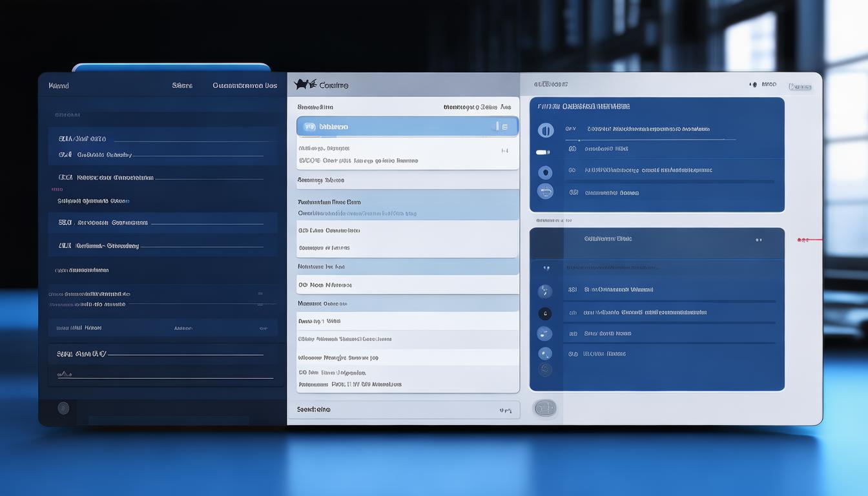The image size is (868, 496).
Task: Click the gray rounded icon below the lower blue card
Action: (x=545, y=408)
